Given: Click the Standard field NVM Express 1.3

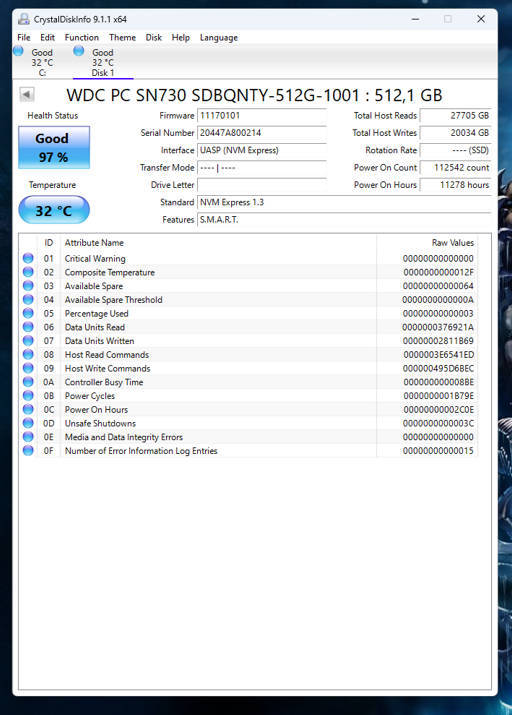Looking at the screenshot, I should [344, 202].
